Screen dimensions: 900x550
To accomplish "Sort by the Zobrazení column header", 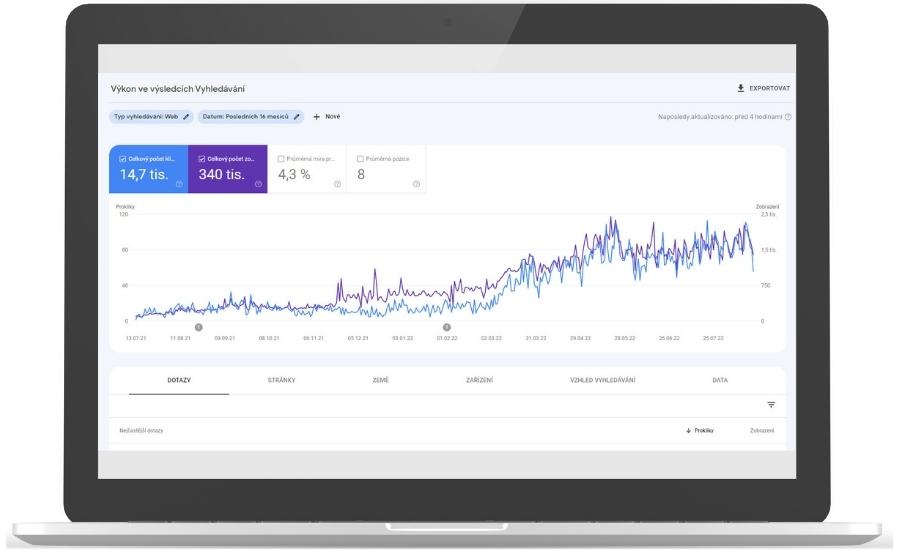I will pos(762,431).
